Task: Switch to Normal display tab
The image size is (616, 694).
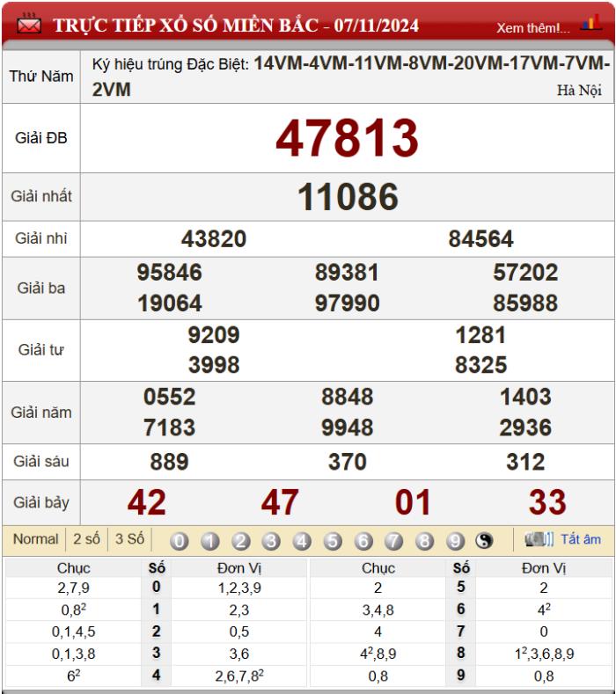Action: pos(35,539)
